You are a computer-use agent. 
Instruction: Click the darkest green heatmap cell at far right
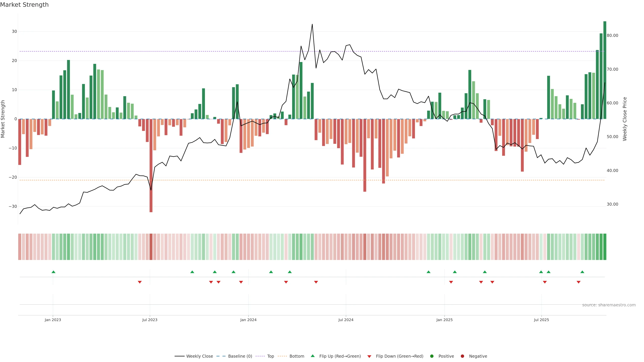(605, 247)
